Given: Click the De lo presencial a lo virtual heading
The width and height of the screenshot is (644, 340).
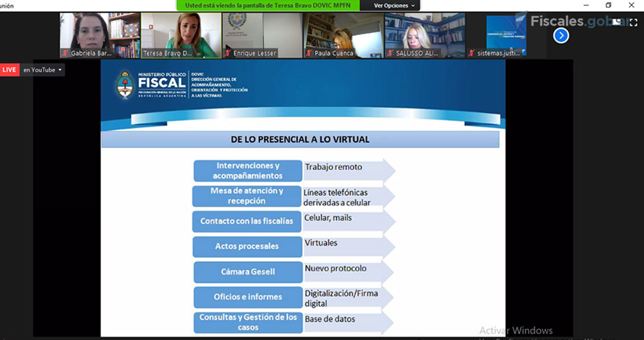Looking at the screenshot, I should coord(300,140).
